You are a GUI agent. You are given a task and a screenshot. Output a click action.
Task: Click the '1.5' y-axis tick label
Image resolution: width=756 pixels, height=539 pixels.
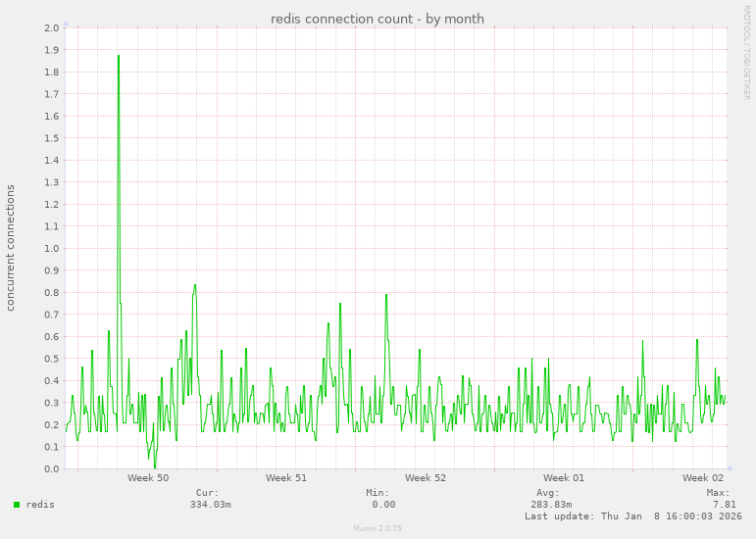pyautogui.click(x=52, y=138)
